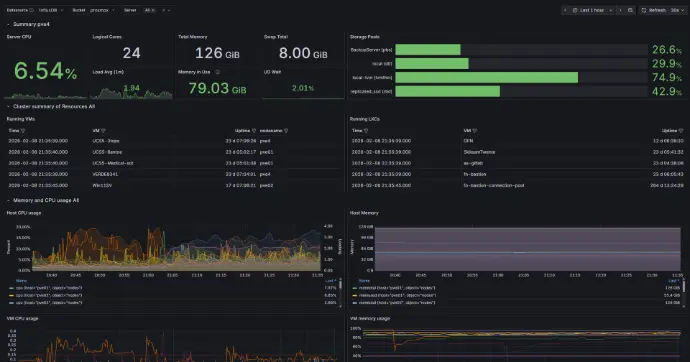Click the 79.03 GiB Memory in Use value

pyautogui.click(x=217, y=88)
